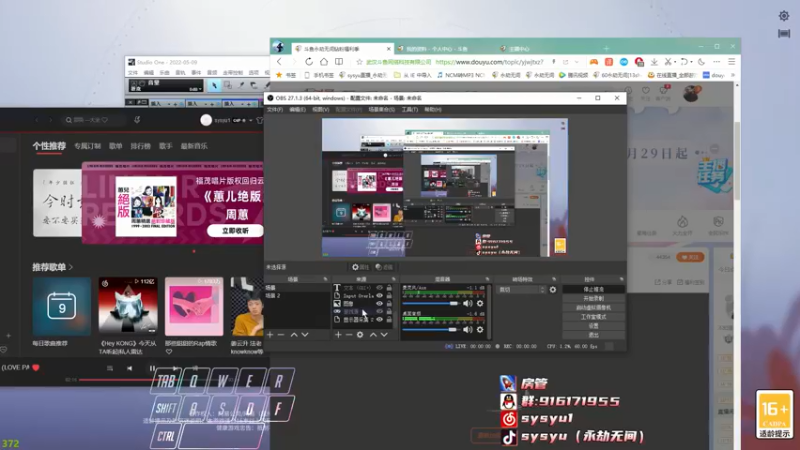Click listen-to-identify mic icon in music player
Screen dimensions: 800x450
coord(137,120)
